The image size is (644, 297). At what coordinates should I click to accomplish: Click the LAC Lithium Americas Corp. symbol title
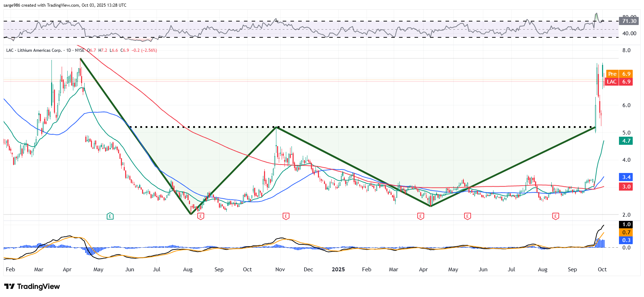(34, 50)
